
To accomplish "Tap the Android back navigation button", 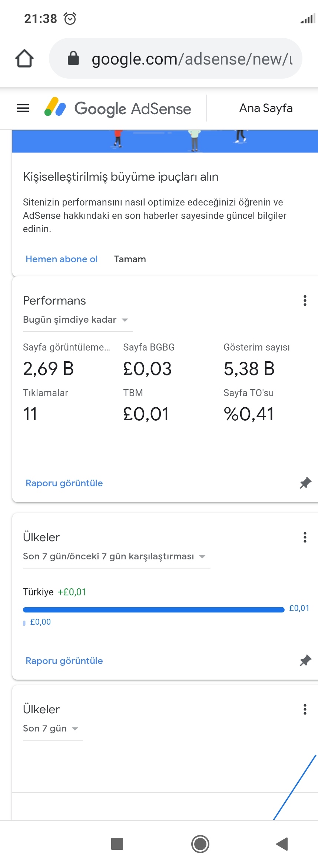I will point(282,844).
